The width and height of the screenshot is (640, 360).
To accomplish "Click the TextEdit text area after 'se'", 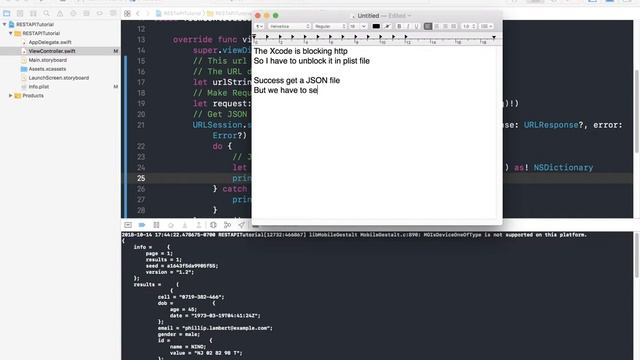I will [x=318, y=90].
